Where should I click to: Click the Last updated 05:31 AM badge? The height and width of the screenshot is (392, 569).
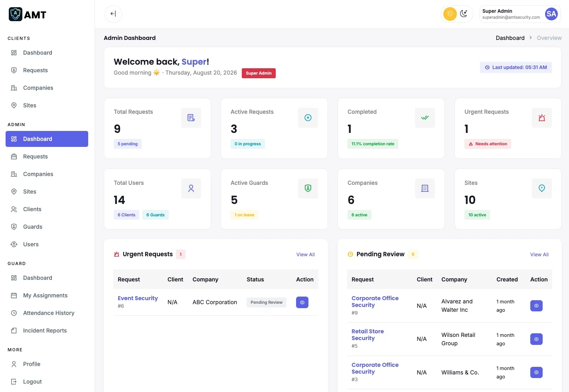coord(516,67)
